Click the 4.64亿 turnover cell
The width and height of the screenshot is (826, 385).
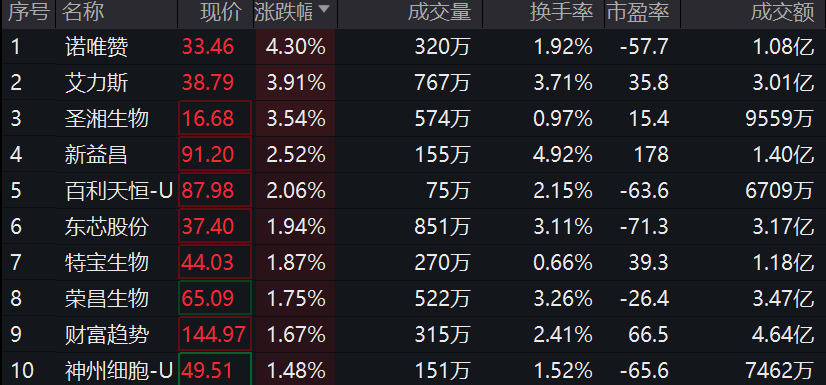click(x=783, y=334)
